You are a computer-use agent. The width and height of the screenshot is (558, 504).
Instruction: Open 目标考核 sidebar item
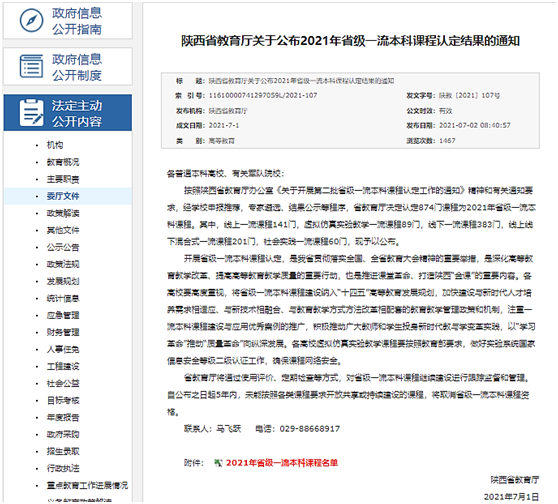[63, 400]
